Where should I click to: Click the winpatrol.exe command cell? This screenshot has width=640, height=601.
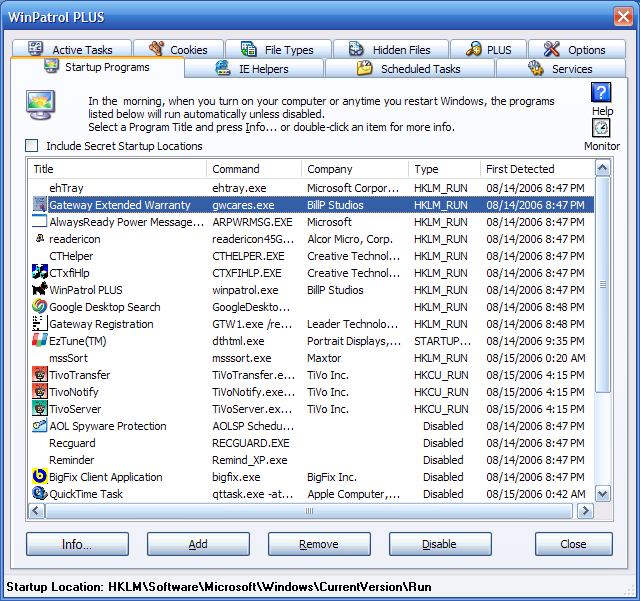(x=245, y=289)
